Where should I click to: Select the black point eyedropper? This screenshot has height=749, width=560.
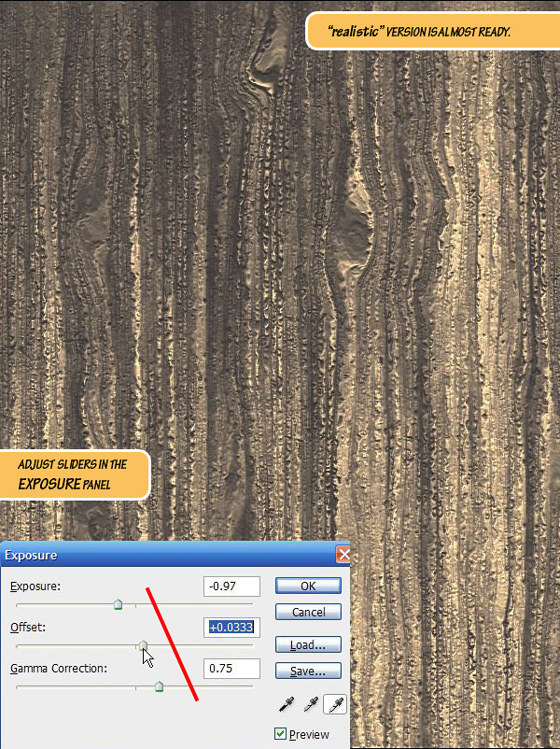(287, 704)
